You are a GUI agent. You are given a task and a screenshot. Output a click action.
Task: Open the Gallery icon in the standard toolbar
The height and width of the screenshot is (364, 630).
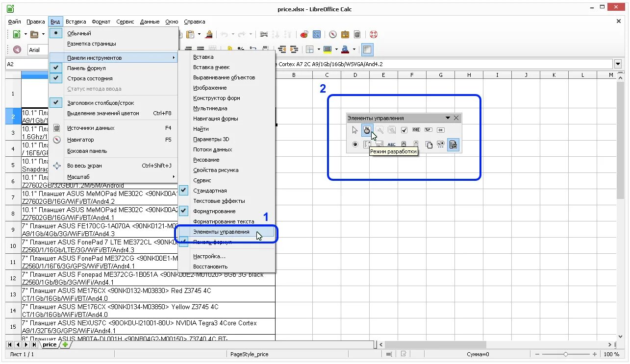[x=345, y=34]
